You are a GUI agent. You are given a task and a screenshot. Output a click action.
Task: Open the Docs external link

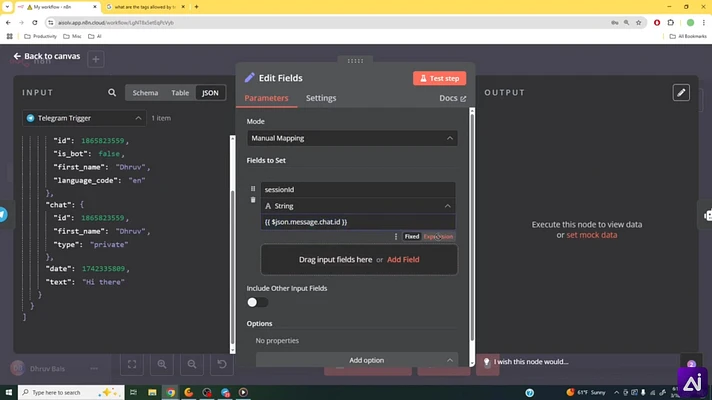point(452,98)
